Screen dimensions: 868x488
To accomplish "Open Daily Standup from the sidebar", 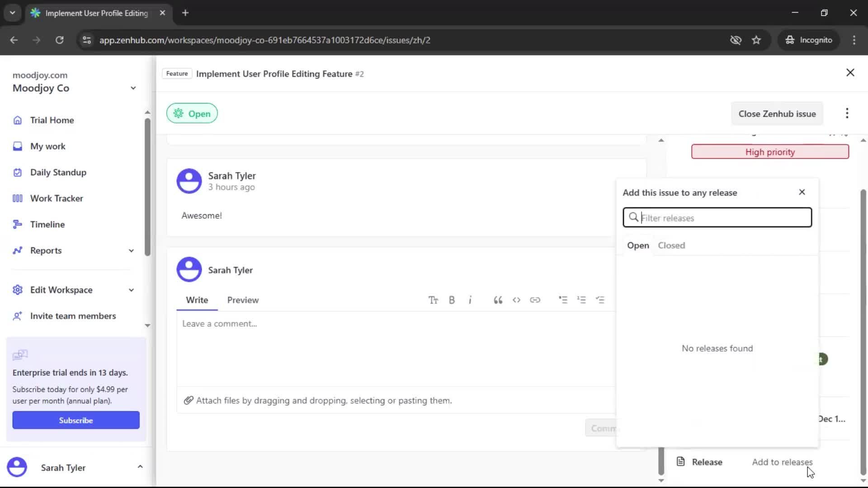I will (58, 172).
